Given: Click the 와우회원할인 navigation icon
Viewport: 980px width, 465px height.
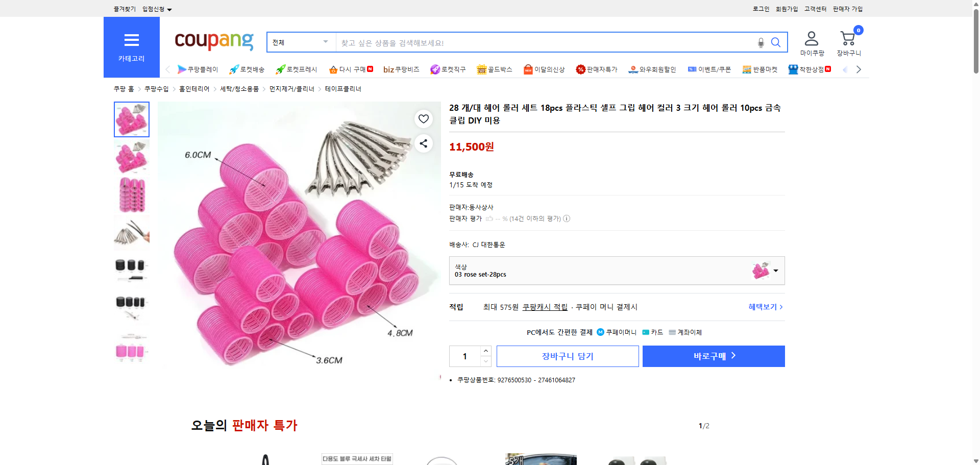Looking at the screenshot, I should coord(633,69).
